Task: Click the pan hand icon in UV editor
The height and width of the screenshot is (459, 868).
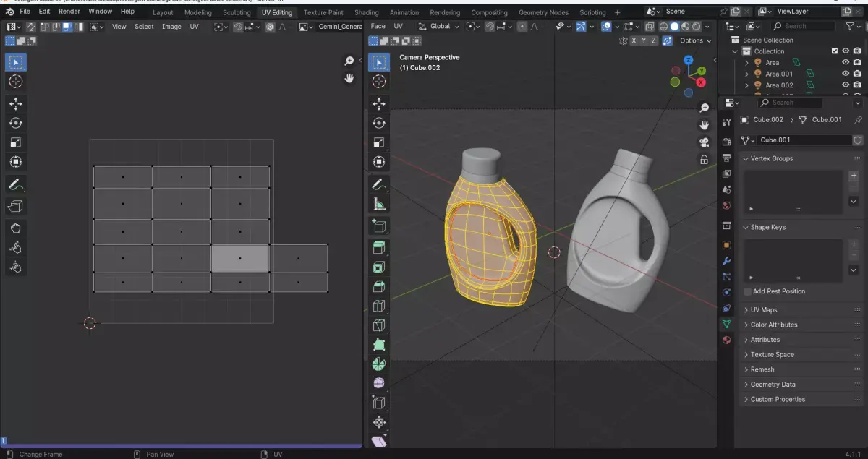Action: [349, 78]
